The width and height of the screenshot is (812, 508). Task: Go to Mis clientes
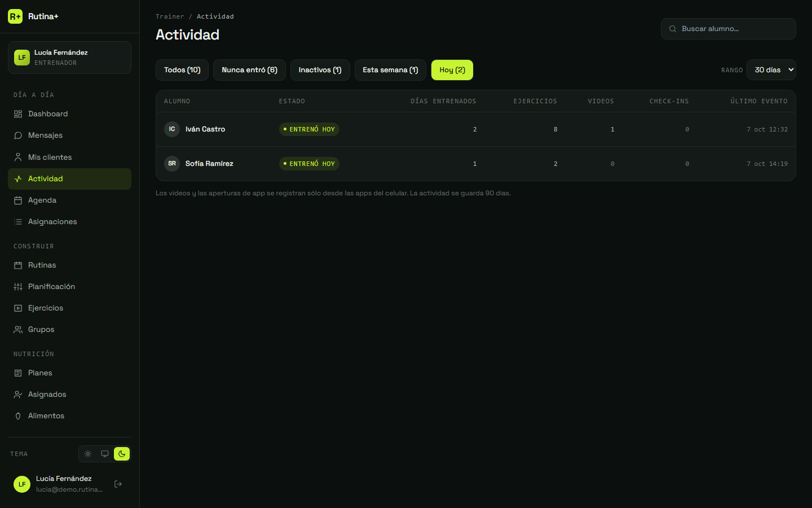click(69, 157)
